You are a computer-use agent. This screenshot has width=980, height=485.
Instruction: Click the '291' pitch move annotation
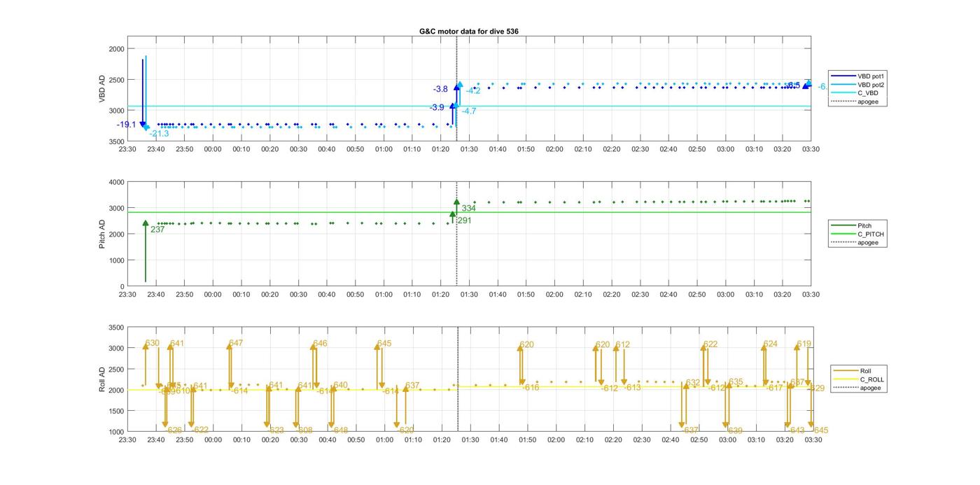point(464,220)
